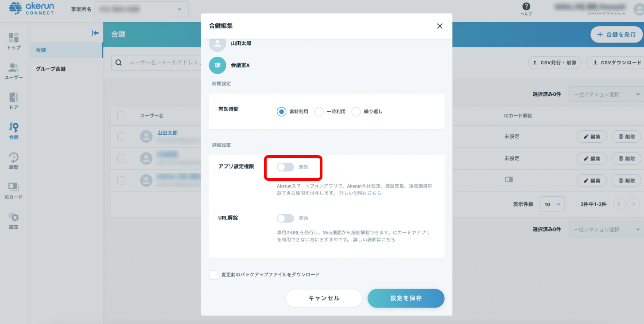The image size is (644, 324).
Task: Click ユーザー名 column header
Action: pyautogui.click(x=152, y=115)
